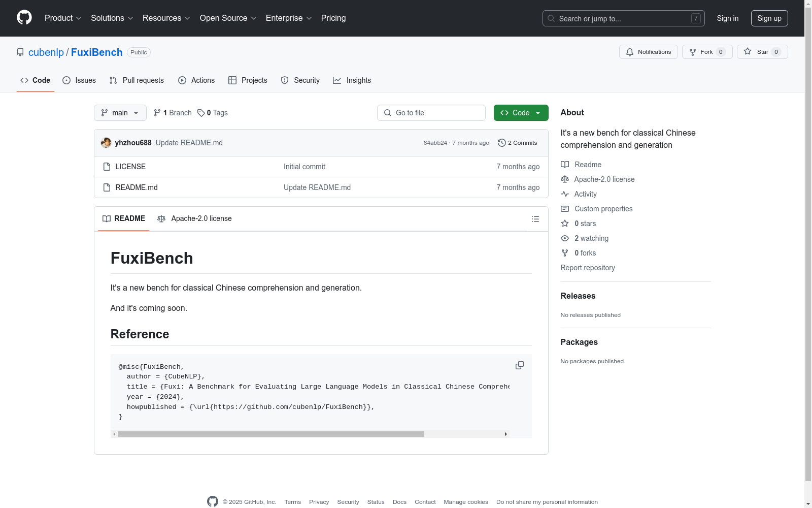
Task: Click the Projects tab table icon
Action: point(232,80)
